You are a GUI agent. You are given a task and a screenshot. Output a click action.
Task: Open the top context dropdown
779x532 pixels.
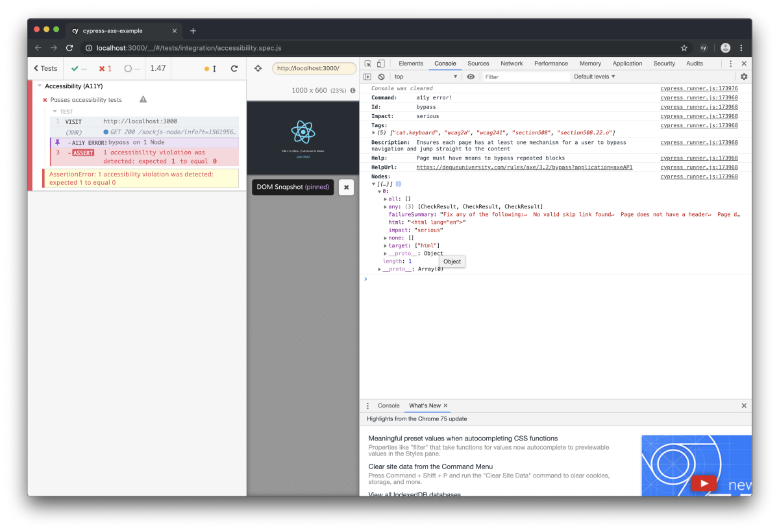426,77
